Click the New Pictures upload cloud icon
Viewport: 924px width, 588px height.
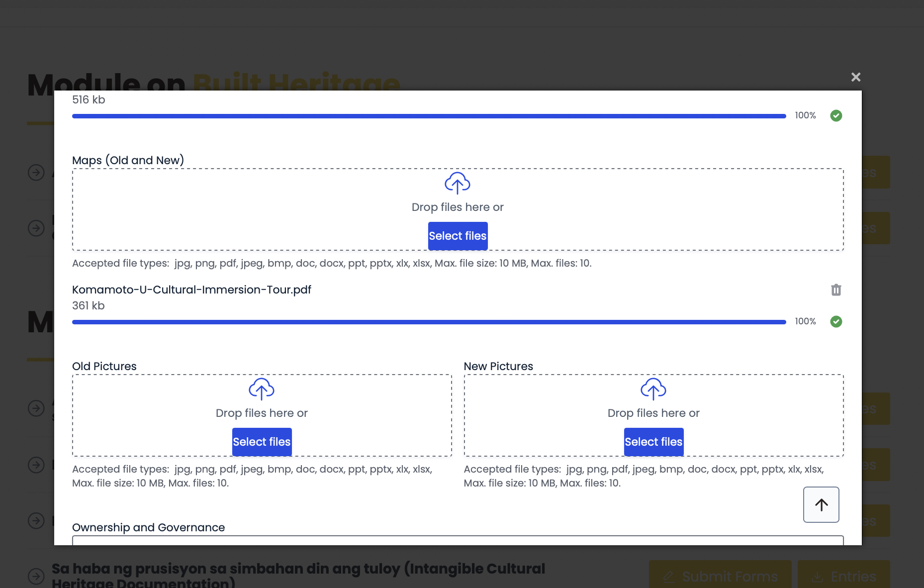coord(653,390)
